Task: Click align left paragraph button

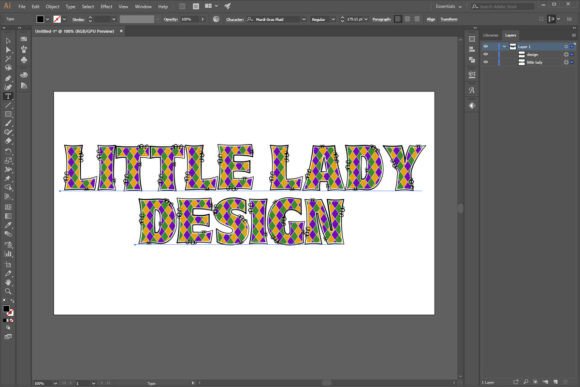Action: click(398, 19)
